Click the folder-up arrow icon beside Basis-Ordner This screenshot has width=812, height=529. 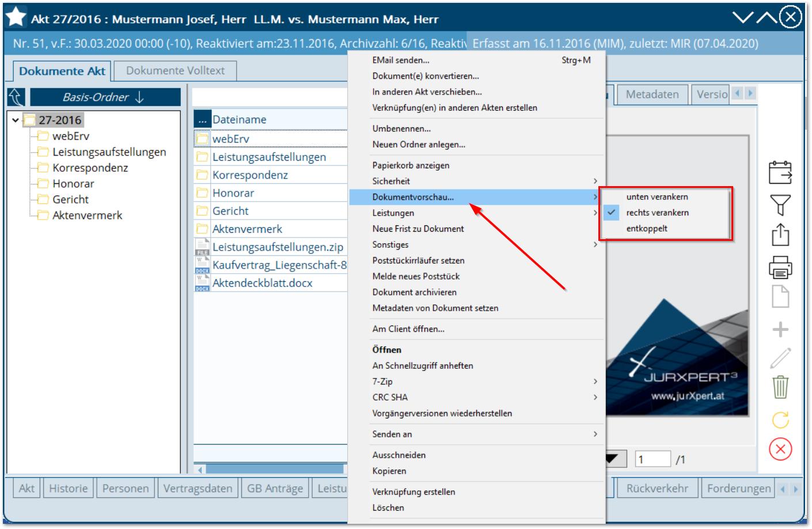[16, 97]
